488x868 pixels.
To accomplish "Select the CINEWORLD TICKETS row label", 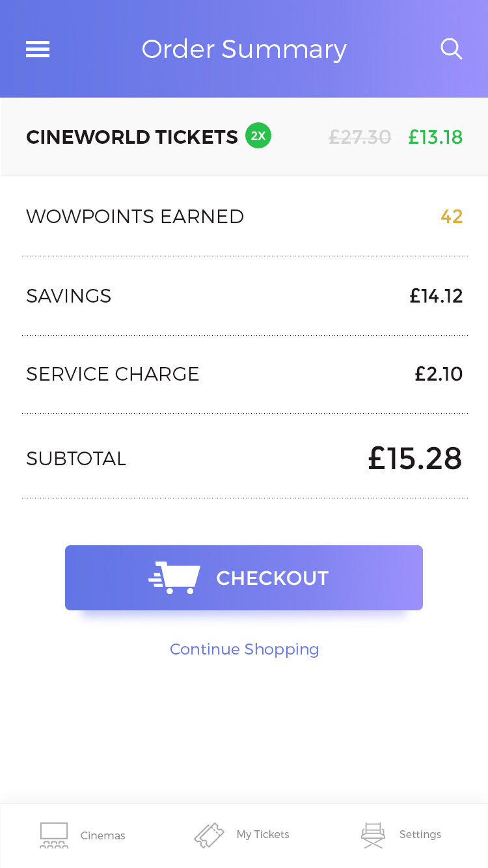I will click(x=132, y=137).
